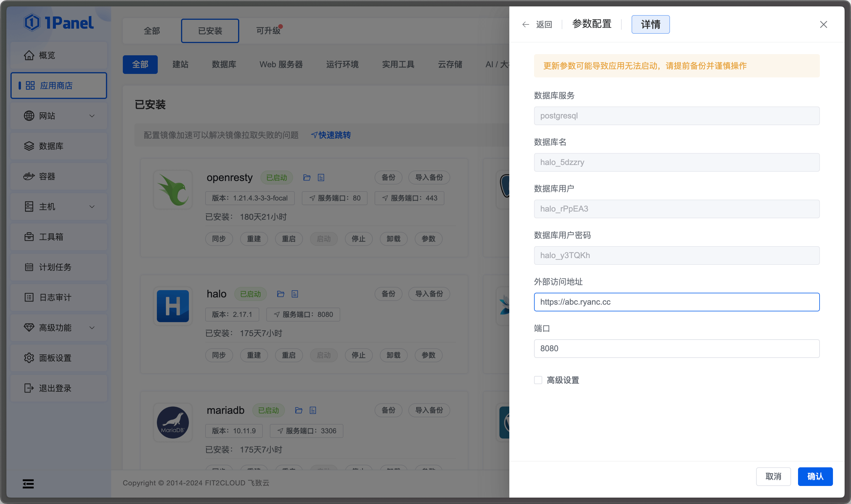The height and width of the screenshot is (504, 851).
Task: Collapse the sidebar with the bottom menu icon
Action: pyautogui.click(x=28, y=484)
